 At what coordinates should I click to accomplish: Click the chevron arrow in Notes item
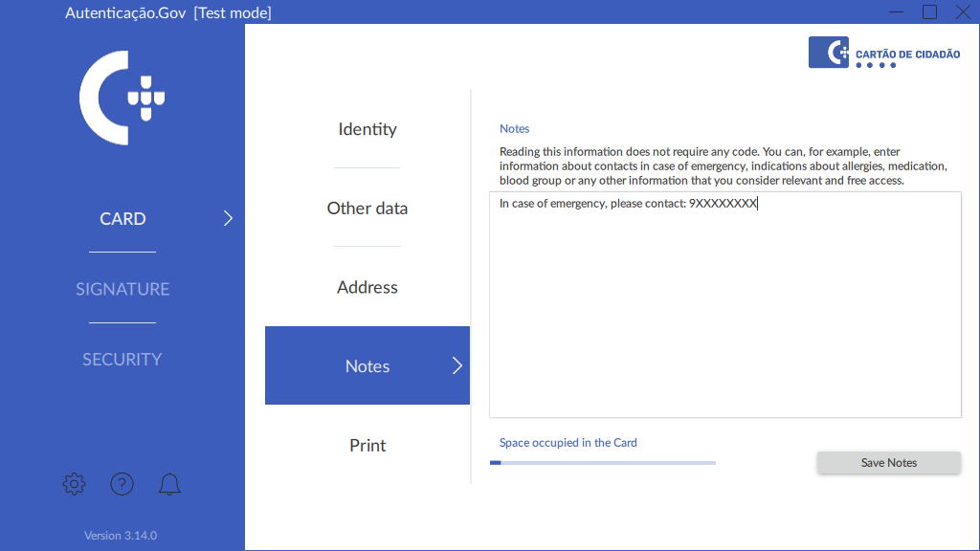tap(457, 366)
